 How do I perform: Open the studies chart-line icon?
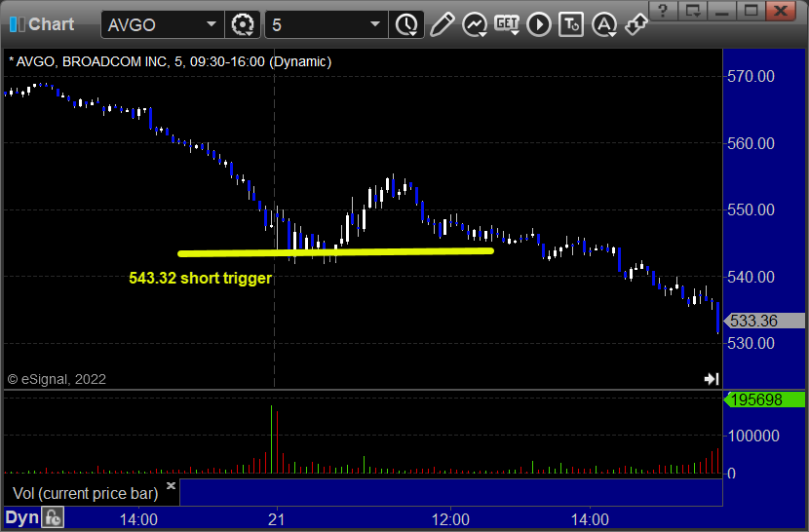coord(474,24)
